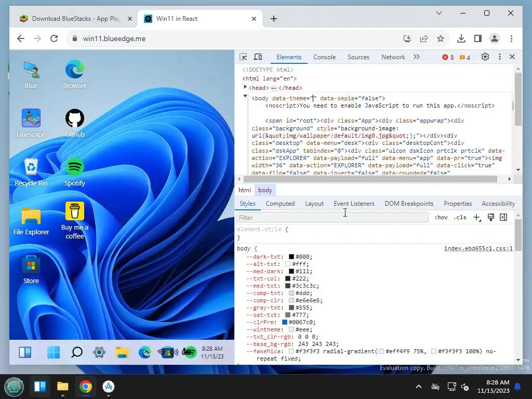Screen dimensions: 532x399
Task: Reload the win11.blueedge.me page
Action: [x=54, y=38]
